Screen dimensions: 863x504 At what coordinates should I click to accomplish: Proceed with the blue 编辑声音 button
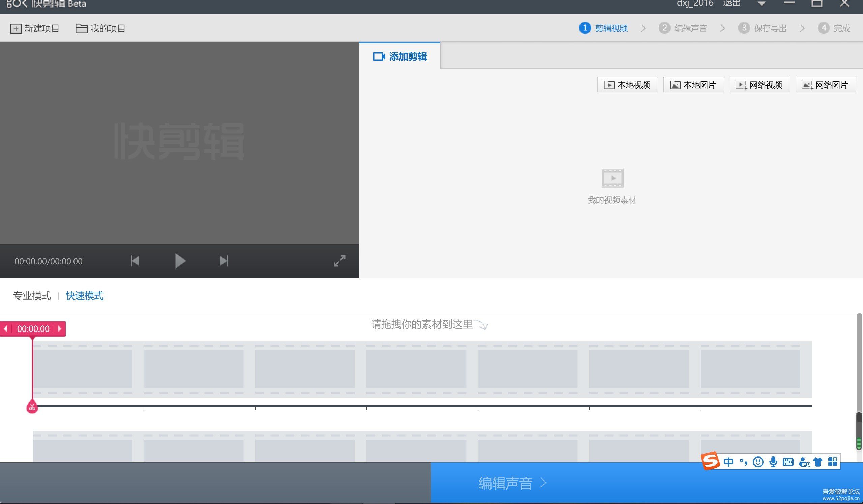click(x=647, y=483)
